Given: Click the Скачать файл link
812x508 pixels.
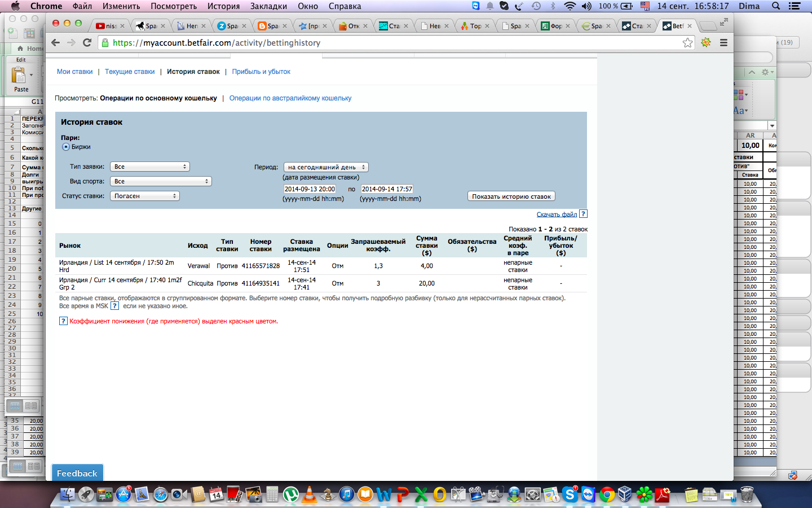Looking at the screenshot, I should (557, 214).
